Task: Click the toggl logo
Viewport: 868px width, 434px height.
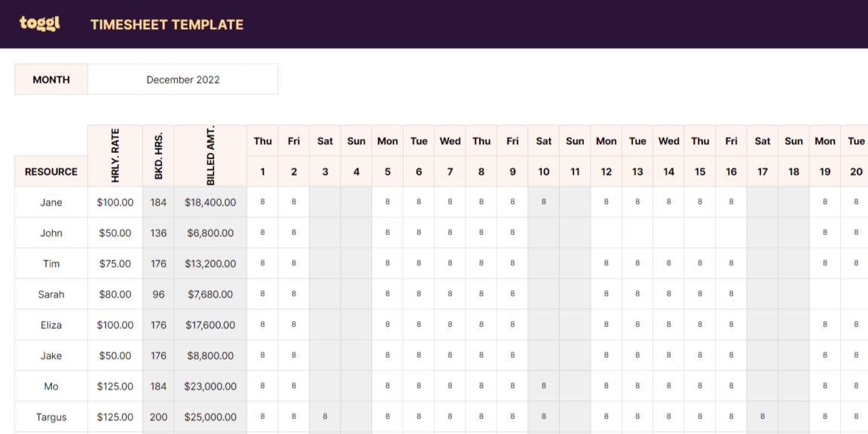Action: tap(38, 23)
